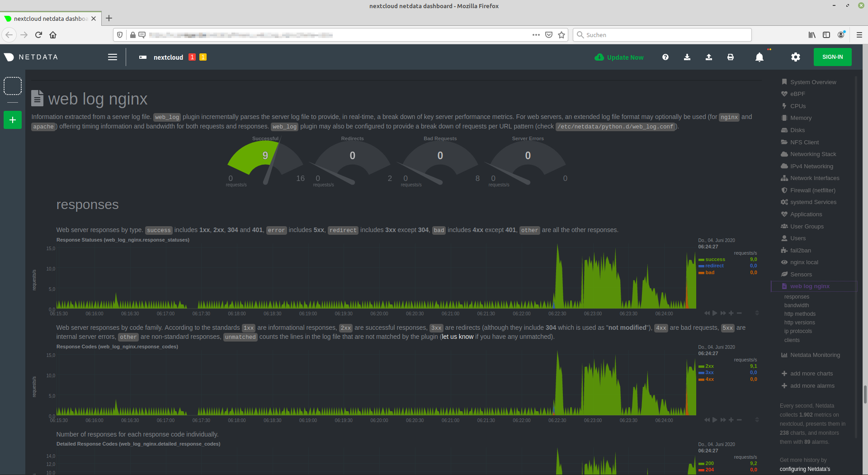Zoom out the Response Statuses chart
Viewport: 868px width, 475px height.
point(739,313)
